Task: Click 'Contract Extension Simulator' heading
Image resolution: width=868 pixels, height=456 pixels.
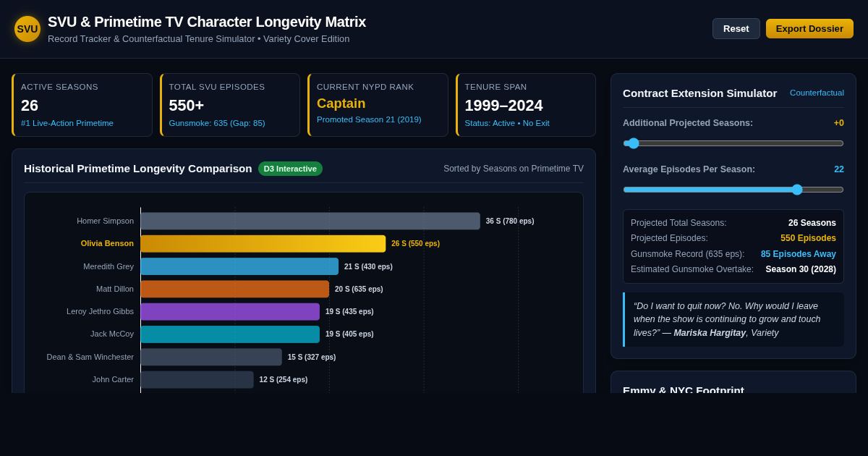Action: (x=700, y=93)
